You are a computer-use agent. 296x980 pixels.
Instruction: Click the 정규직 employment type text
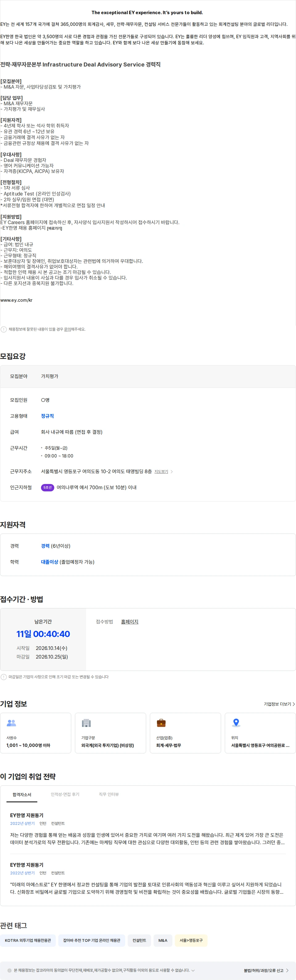click(47, 416)
